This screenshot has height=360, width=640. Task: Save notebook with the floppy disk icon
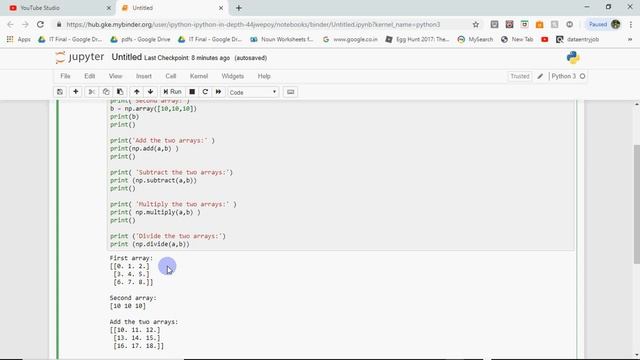(60, 92)
